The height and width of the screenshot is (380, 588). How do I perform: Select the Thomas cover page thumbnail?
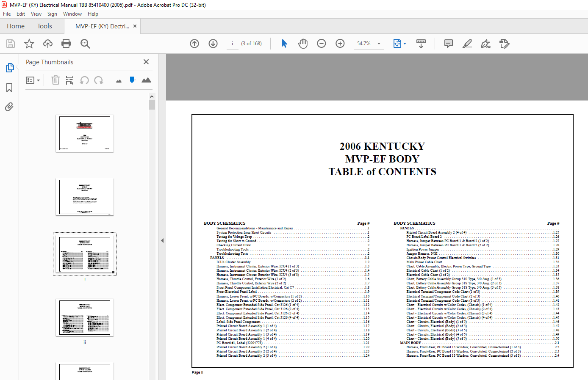pyautogui.click(x=85, y=133)
